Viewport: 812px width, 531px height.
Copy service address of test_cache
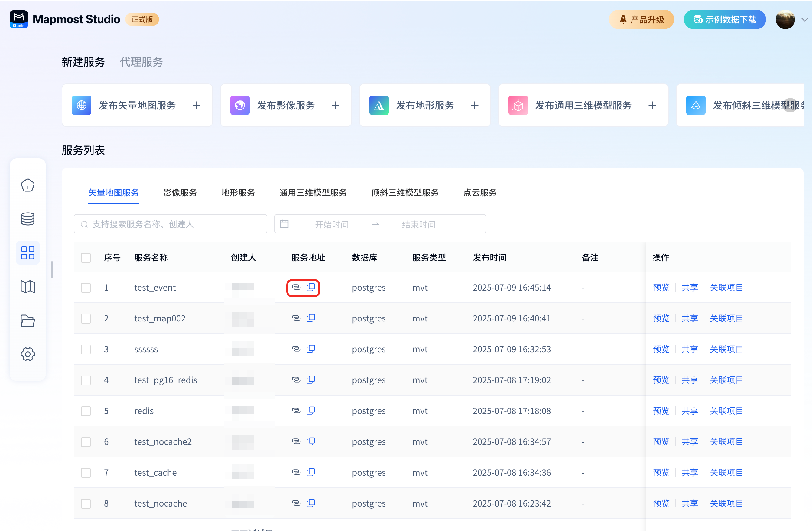[311, 472]
